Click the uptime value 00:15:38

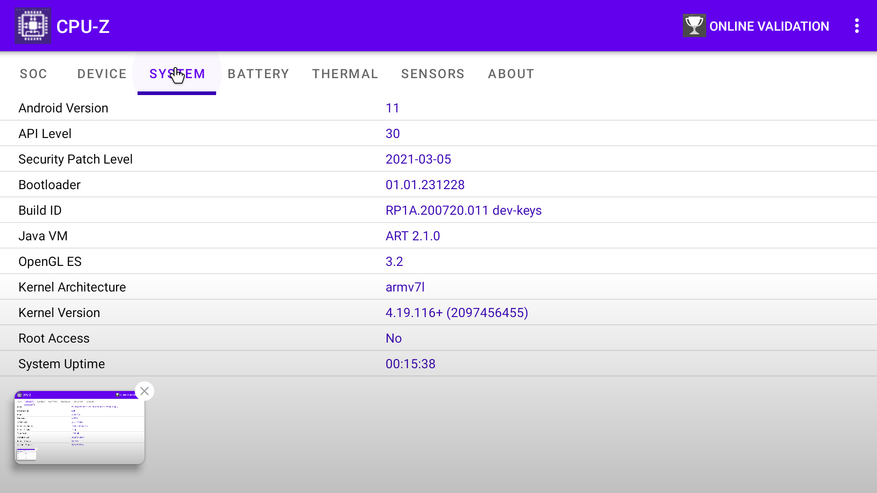(411, 364)
